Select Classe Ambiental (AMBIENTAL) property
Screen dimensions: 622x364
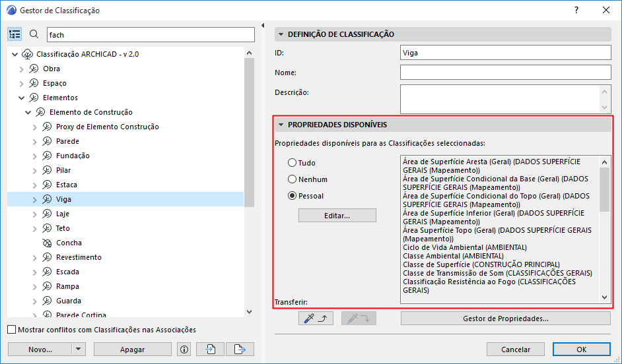click(453, 257)
